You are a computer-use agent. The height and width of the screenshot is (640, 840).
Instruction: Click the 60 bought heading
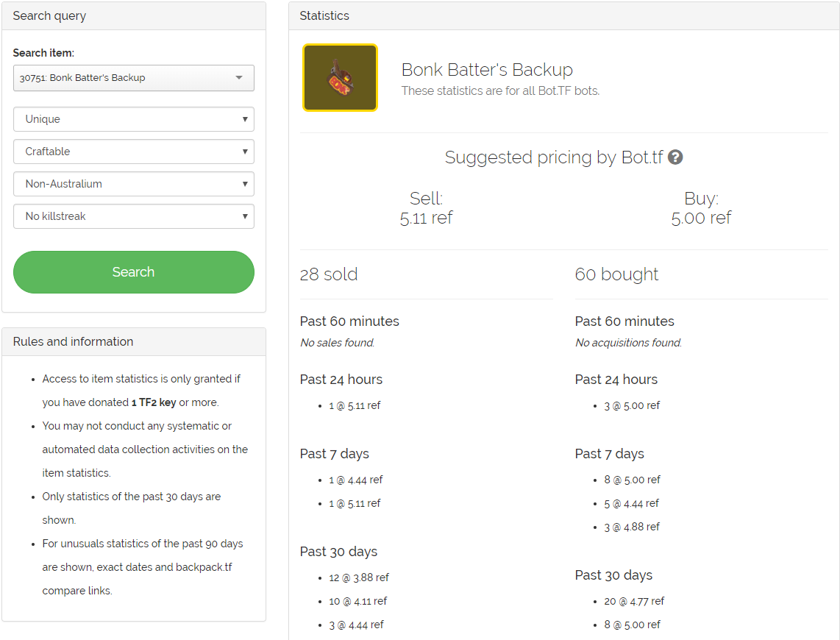pos(616,274)
